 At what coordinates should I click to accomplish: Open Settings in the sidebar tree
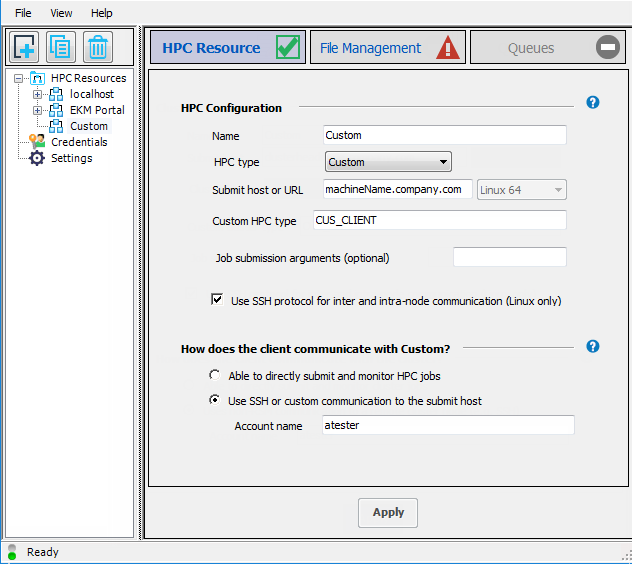(x=71, y=158)
